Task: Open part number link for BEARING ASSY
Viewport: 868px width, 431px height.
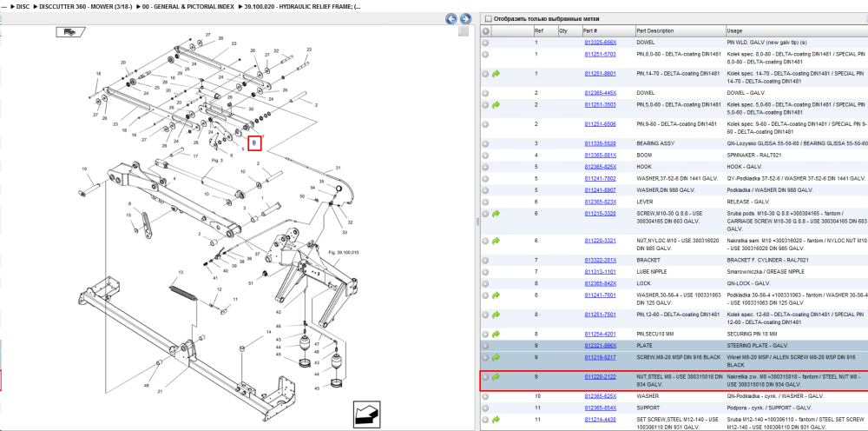Action: pyautogui.click(x=600, y=143)
